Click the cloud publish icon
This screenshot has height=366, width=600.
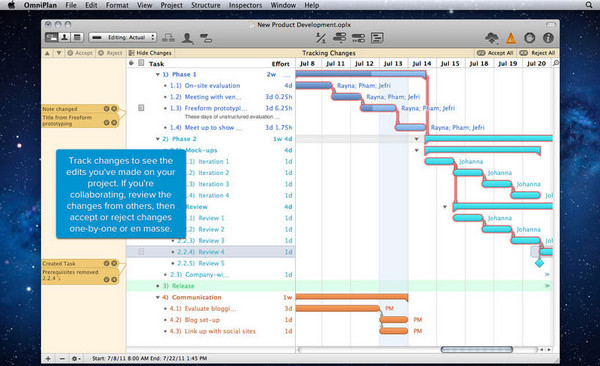click(492, 38)
